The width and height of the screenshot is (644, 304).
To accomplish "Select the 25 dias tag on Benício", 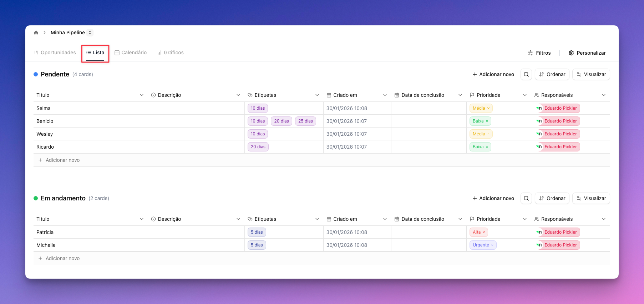I will point(305,121).
